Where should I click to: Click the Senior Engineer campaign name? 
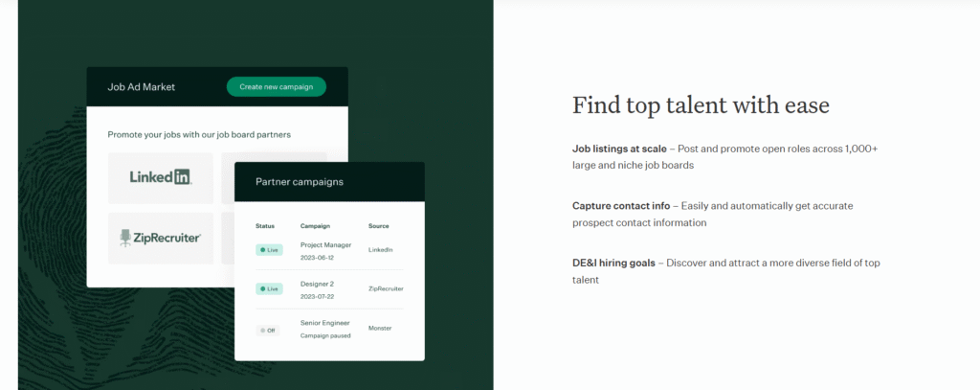[325, 323]
